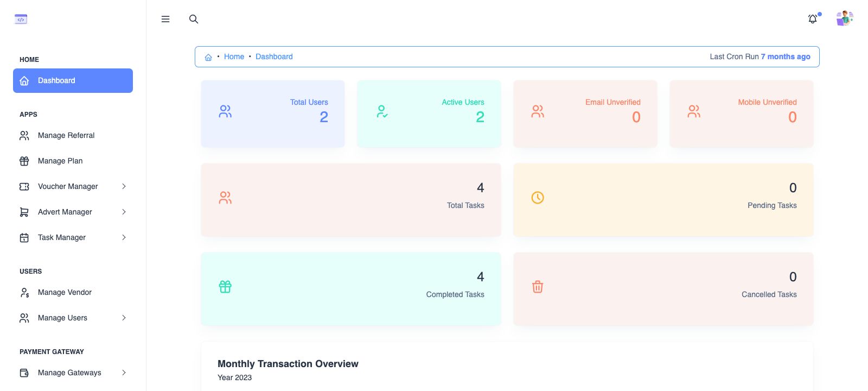
Task: Expand Manage Gateways submenu
Action: pos(124,373)
